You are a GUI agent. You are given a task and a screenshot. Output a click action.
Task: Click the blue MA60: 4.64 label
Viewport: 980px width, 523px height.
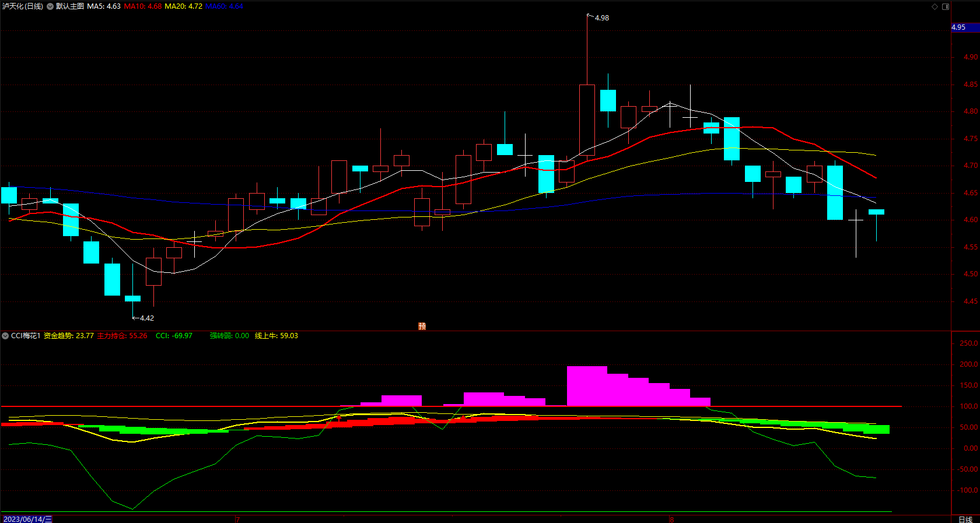(225, 6)
